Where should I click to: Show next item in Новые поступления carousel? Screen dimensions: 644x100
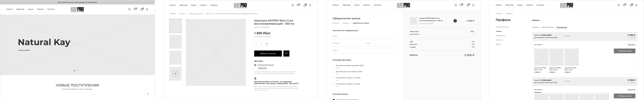pos(148,94)
